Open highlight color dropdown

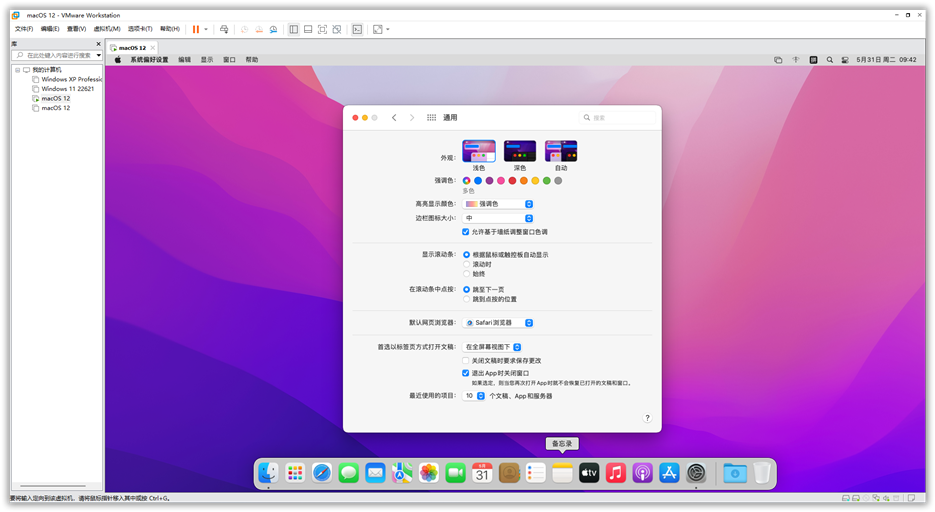(498, 204)
